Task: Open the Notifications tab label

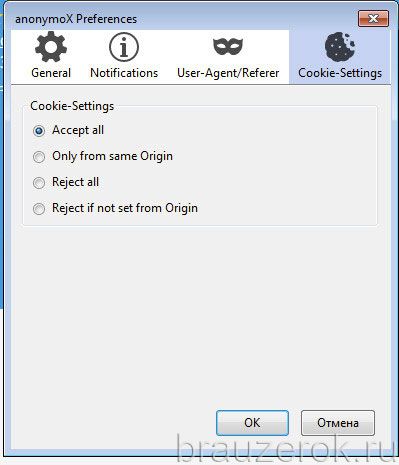Action: click(124, 73)
